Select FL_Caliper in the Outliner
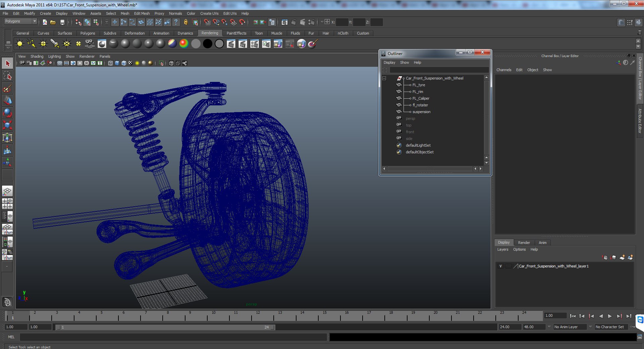Image resolution: width=644 pixels, height=349 pixels. [421, 98]
